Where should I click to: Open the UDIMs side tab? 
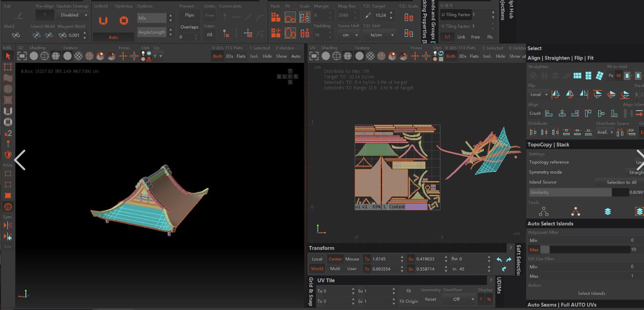[499, 285]
